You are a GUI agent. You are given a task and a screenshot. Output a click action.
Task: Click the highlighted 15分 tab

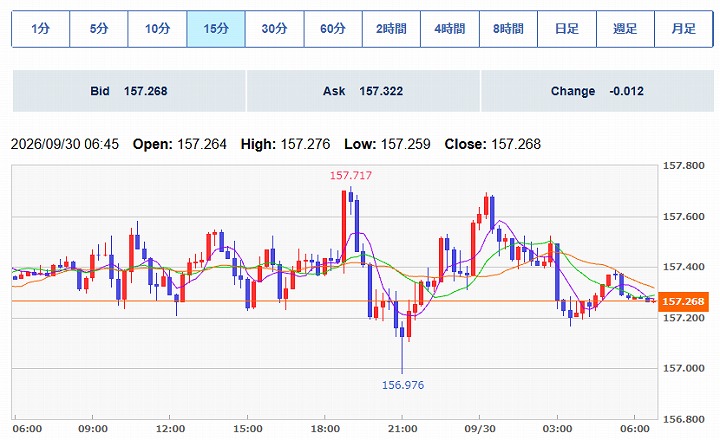click(216, 29)
